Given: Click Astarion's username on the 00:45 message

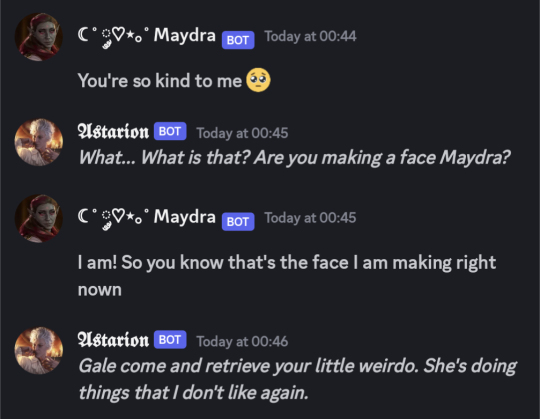Looking at the screenshot, I should point(113,132).
